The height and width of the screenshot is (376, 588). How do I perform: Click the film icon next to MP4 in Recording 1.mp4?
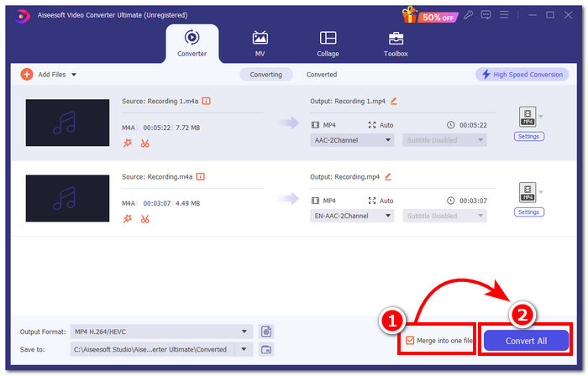pyautogui.click(x=315, y=125)
